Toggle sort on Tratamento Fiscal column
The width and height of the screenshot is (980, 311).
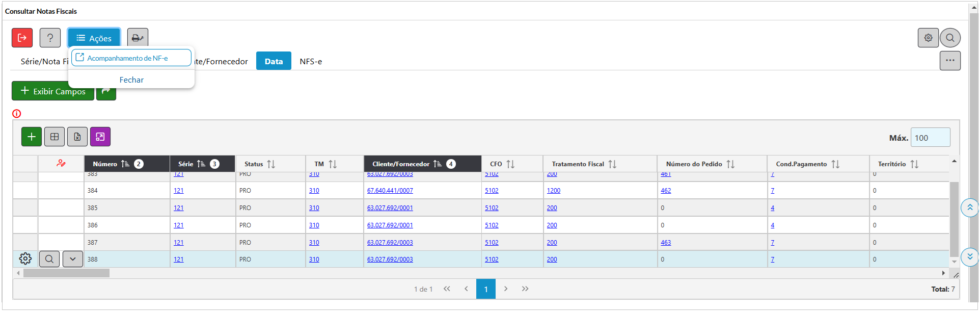612,164
